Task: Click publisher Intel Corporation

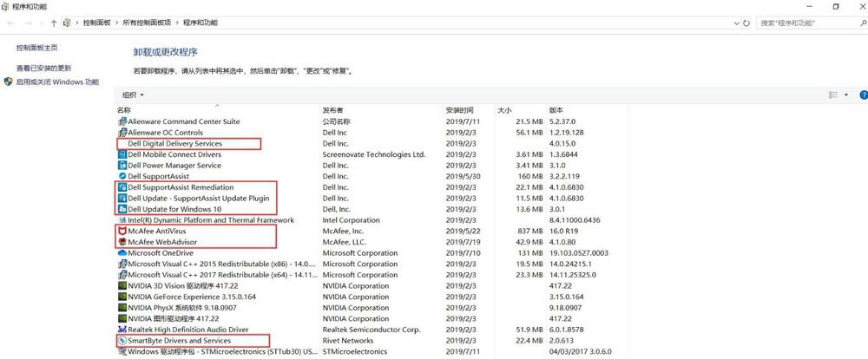Action: click(x=351, y=220)
